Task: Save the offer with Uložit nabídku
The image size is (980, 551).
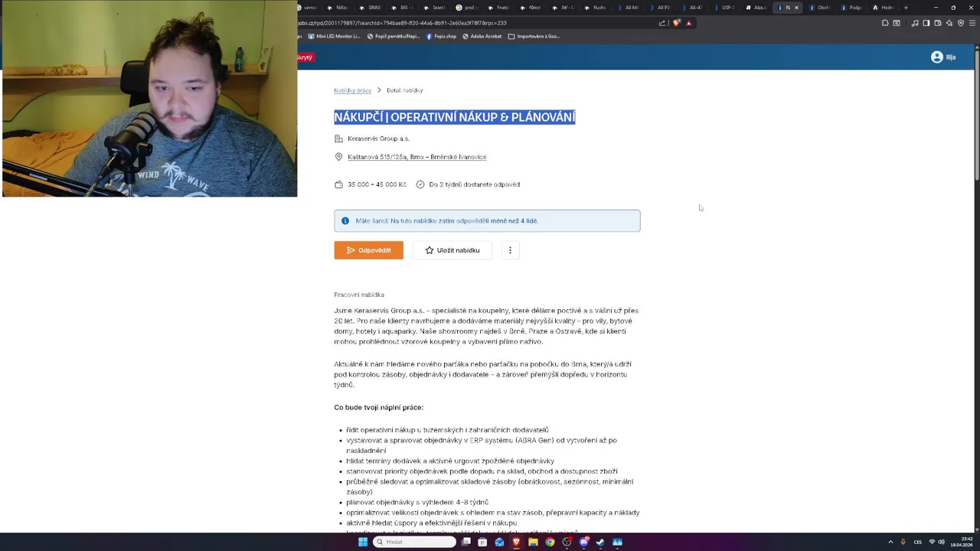Action: click(452, 250)
